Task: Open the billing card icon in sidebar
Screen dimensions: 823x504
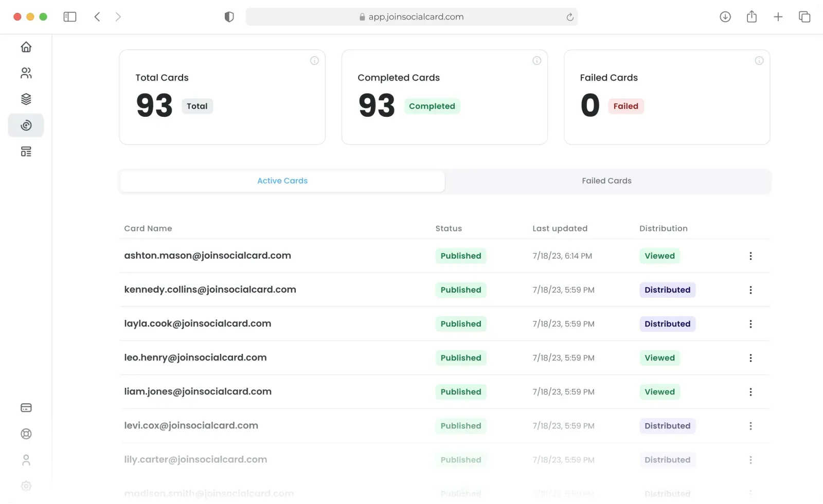Action: click(x=26, y=408)
